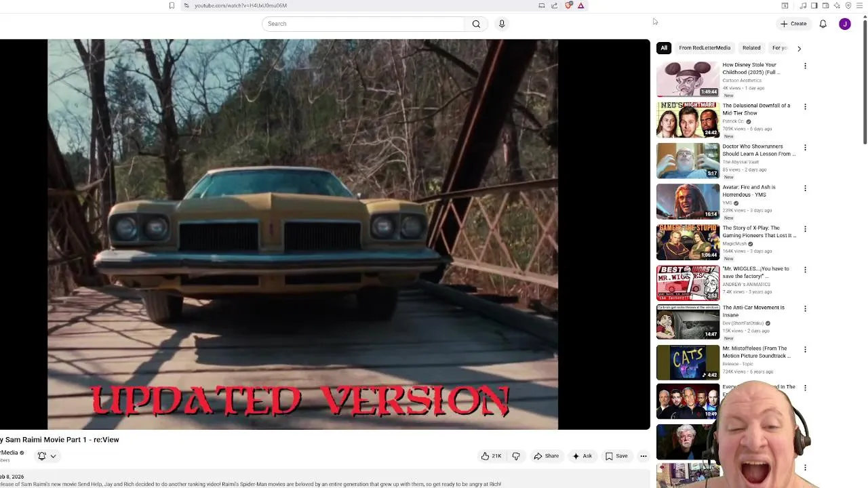Click into the YouTube Search field
The width and height of the screenshot is (868, 488).
click(363, 24)
